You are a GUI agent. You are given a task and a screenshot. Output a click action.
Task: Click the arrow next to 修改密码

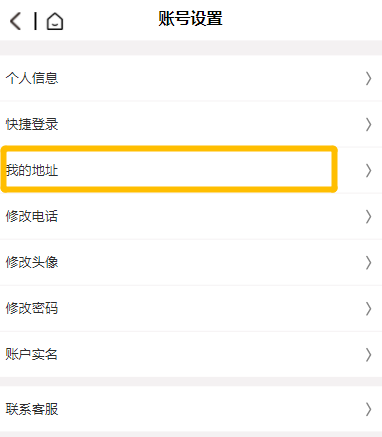click(x=368, y=309)
